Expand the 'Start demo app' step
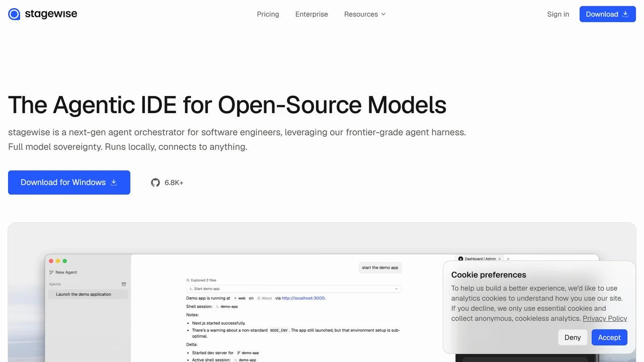 tap(294, 289)
